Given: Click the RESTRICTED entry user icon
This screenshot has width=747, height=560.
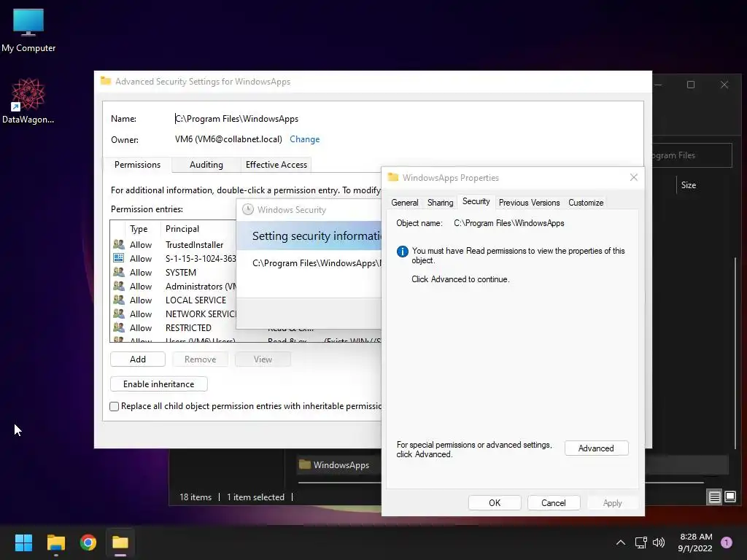Looking at the screenshot, I should click(x=119, y=327).
